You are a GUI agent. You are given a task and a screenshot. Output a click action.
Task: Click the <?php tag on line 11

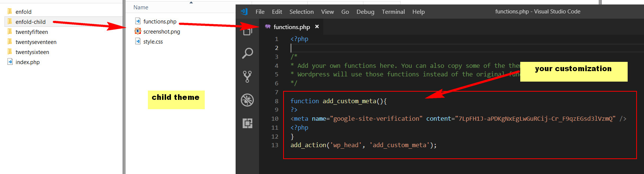tap(300, 127)
